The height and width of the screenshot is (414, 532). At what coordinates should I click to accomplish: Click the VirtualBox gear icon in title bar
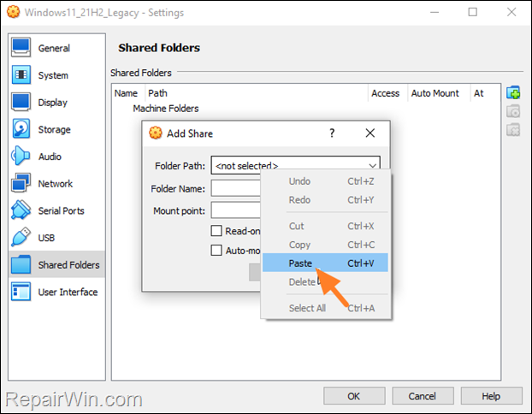(x=13, y=12)
